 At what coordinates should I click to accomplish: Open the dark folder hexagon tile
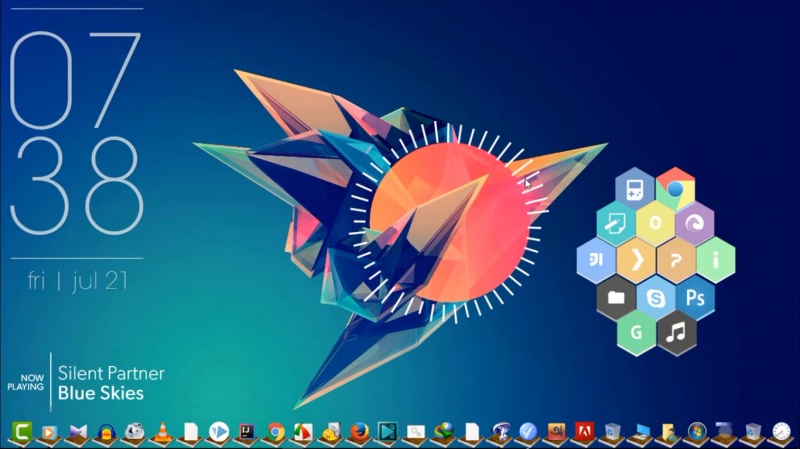click(x=616, y=297)
